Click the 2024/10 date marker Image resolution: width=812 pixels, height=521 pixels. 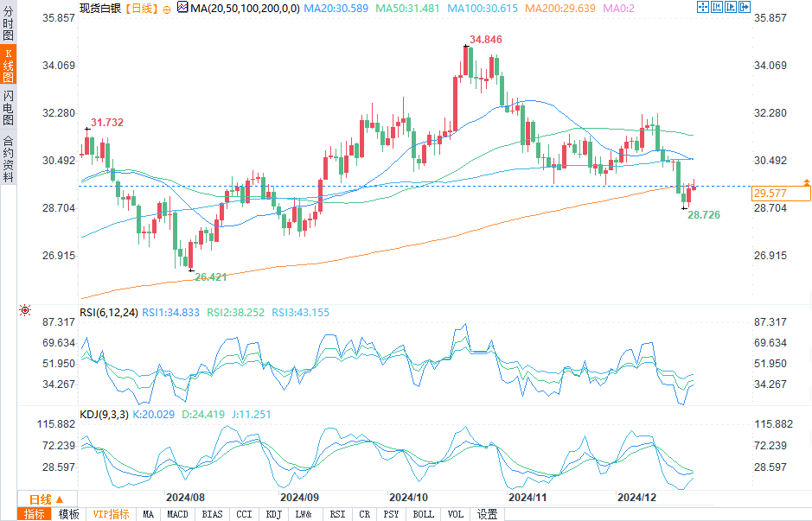click(x=408, y=497)
